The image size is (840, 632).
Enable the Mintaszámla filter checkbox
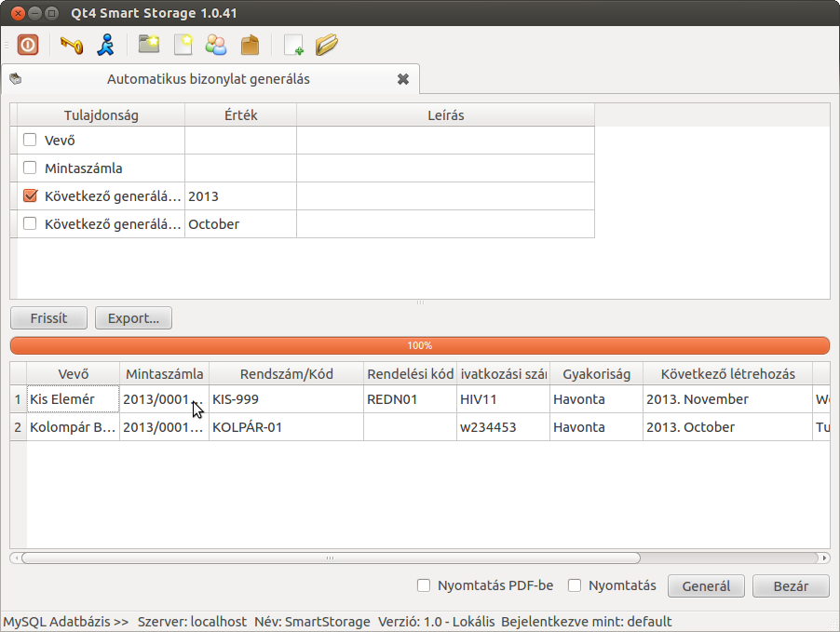(x=30, y=168)
